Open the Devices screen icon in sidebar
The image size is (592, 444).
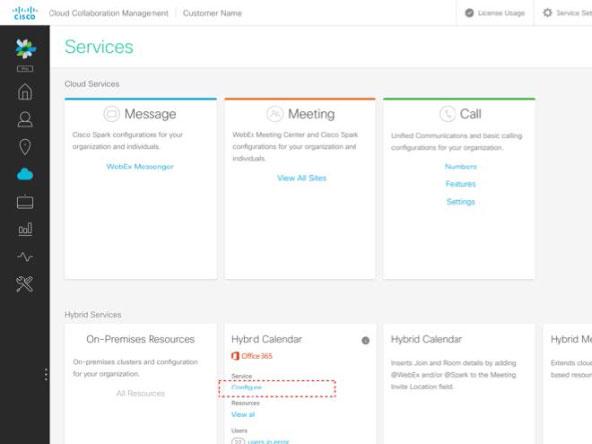coord(25,202)
